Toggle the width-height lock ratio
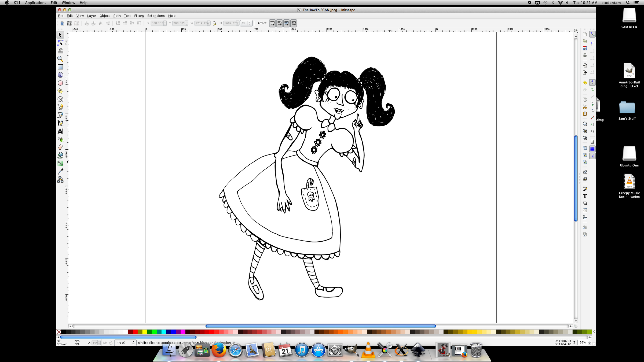The height and width of the screenshot is (362, 644). 214,23
